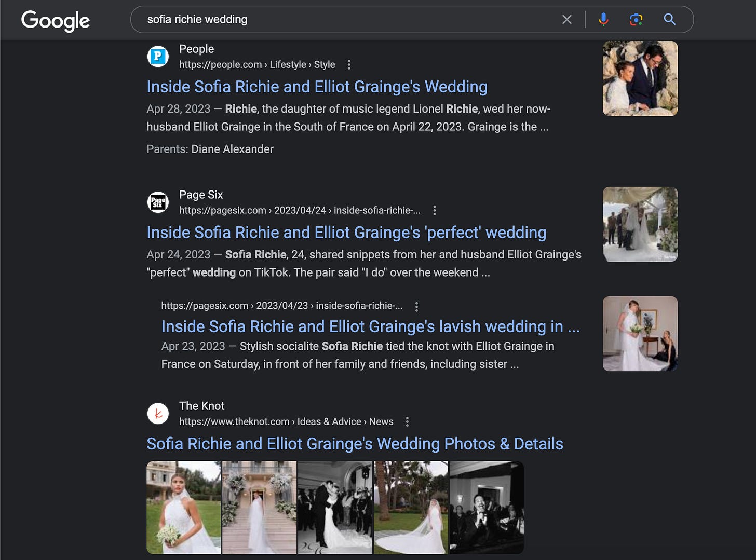Submit search with magnifier icon
The width and height of the screenshot is (756, 560).
point(670,20)
